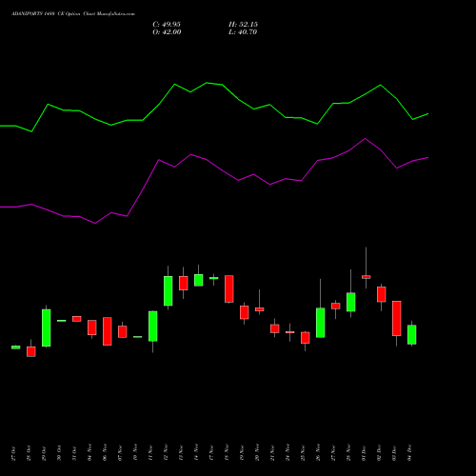Select the green candlestick for 29 Oct
476x476 pixels.
click(x=47, y=327)
